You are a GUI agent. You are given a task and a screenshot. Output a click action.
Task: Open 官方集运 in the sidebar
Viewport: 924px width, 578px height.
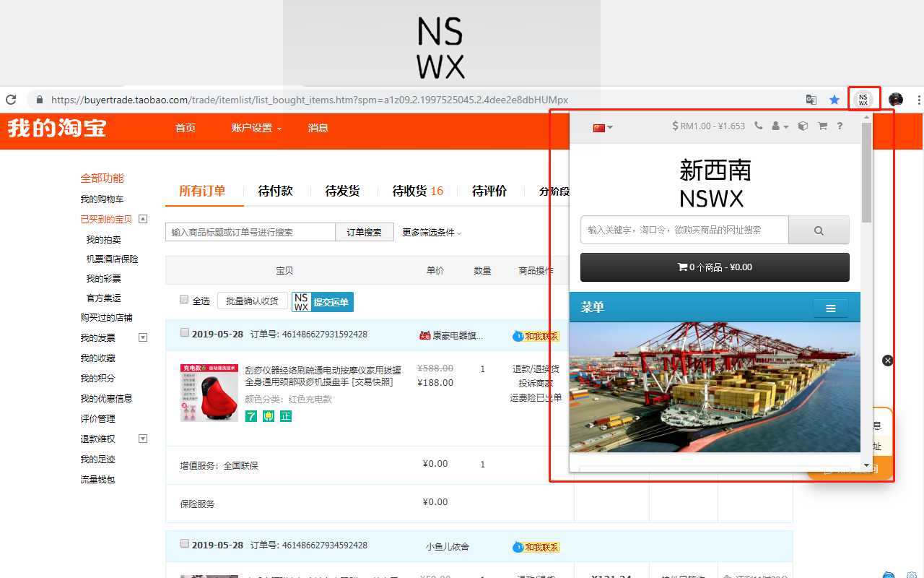coord(103,298)
